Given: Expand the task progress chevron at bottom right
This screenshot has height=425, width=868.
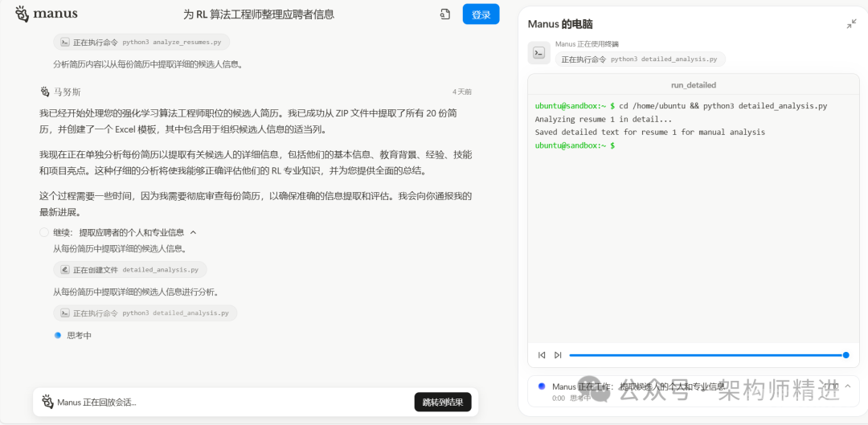Looking at the screenshot, I should click(848, 386).
